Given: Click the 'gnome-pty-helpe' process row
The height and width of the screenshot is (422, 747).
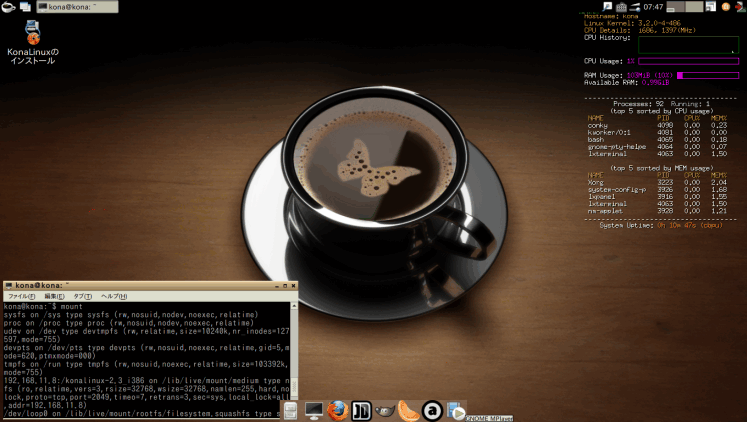Looking at the screenshot, I should (657, 147).
